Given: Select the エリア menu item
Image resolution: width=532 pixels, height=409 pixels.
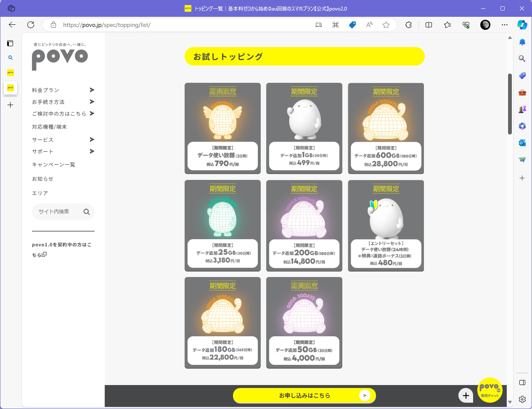Looking at the screenshot, I should pos(40,193).
